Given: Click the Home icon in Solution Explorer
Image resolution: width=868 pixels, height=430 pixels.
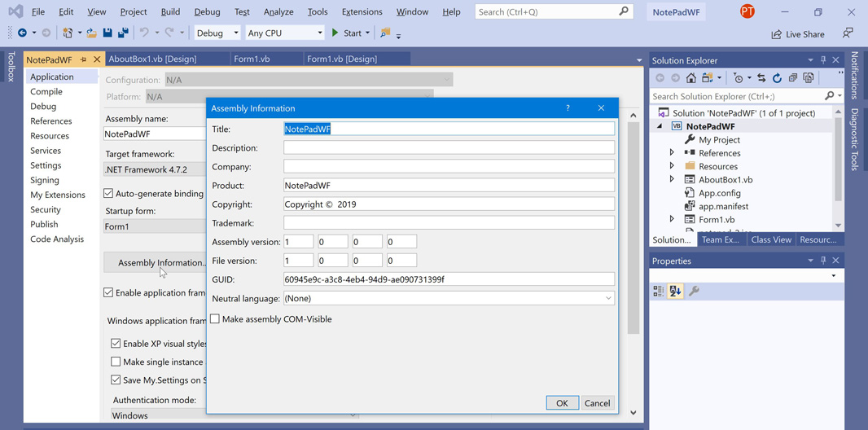Looking at the screenshot, I should 690,78.
